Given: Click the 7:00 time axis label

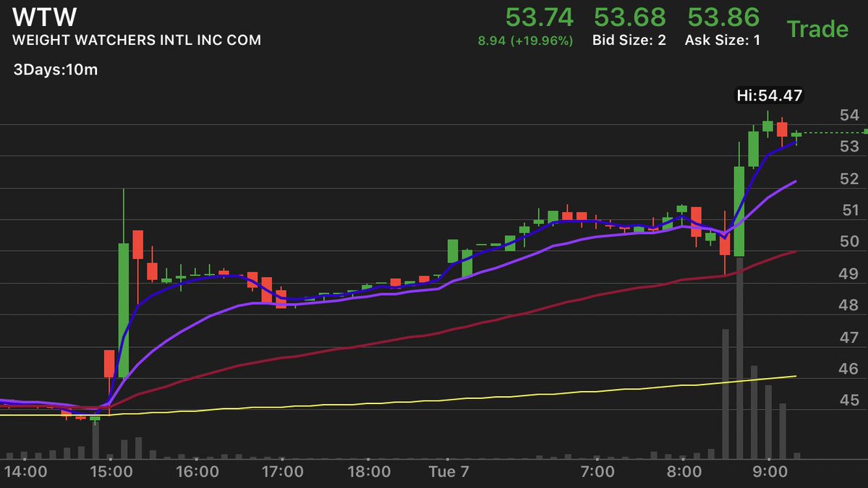Looking at the screenshot, I should (x=597, y=472).
